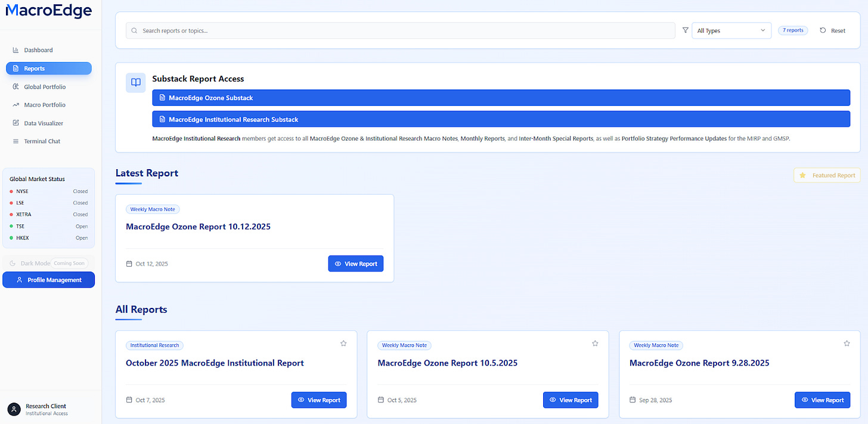This screenshot has height=424, width=868.
Task: Click the Latest Report heading
Action: 147,173
